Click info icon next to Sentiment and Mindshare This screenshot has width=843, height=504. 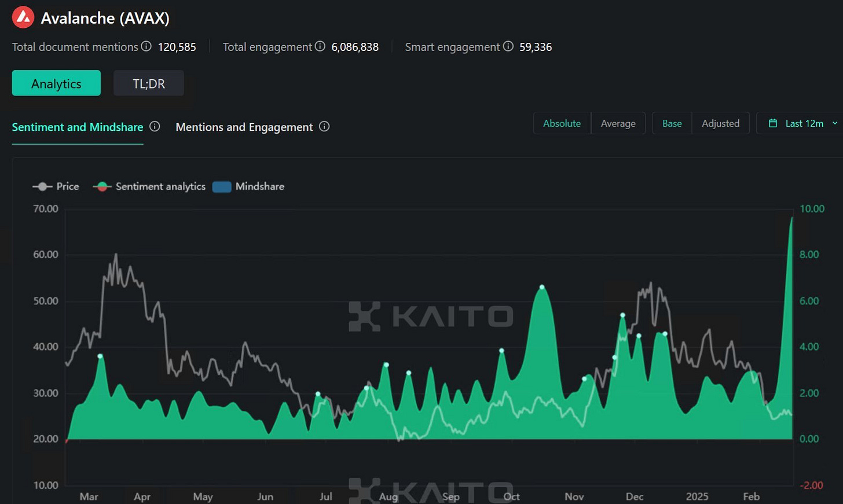click(x=155, y=126)
